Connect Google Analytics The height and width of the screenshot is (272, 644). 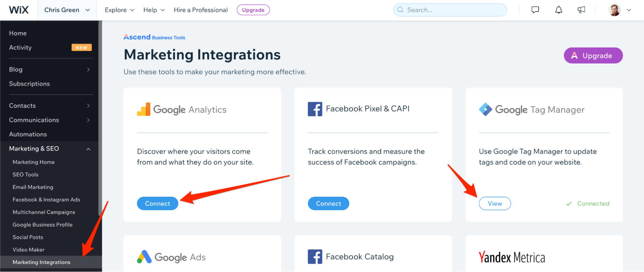click(158, 203)
